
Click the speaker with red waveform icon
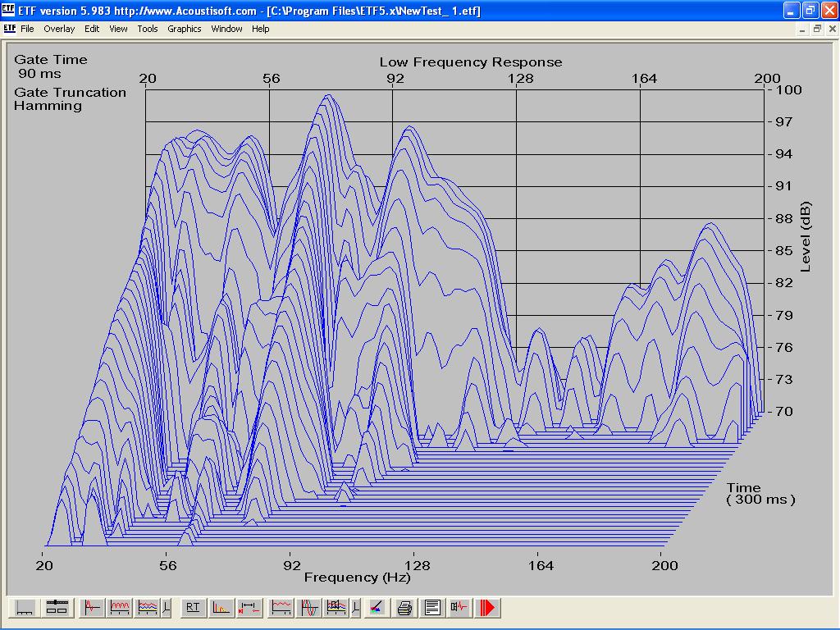coord(459,608)
